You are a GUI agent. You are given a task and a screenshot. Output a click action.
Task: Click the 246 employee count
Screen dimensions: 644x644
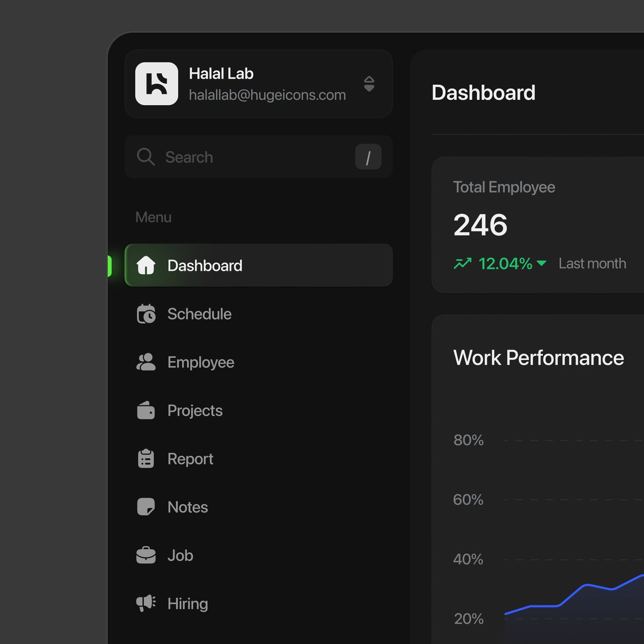pos(480,225)
